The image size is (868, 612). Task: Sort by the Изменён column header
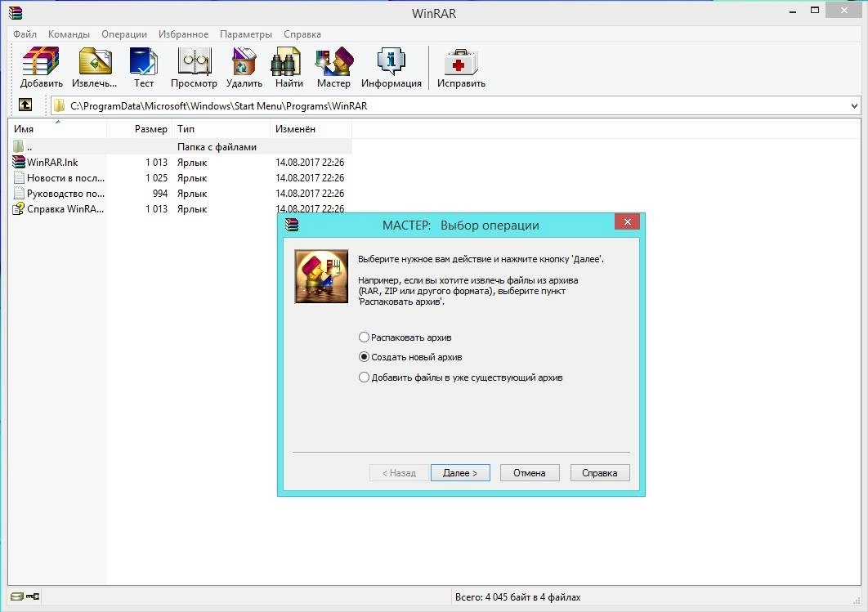point(311,128)
